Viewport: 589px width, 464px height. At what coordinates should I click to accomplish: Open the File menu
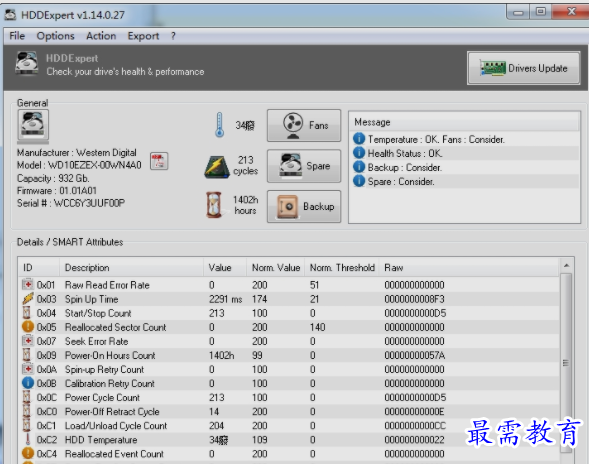click(x=17, y=36)
